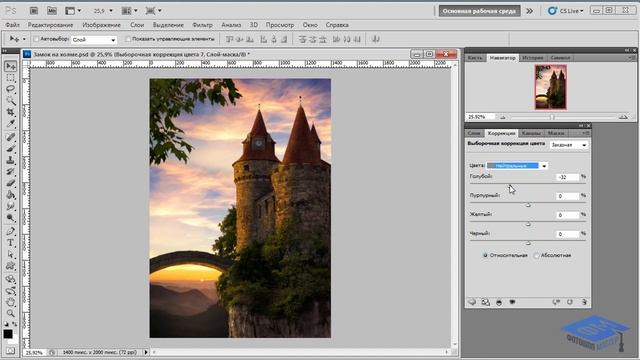The width and height of the screenshot is (640, 360).
Task: Open the Просмотр menu
Action: coord(280,25)
